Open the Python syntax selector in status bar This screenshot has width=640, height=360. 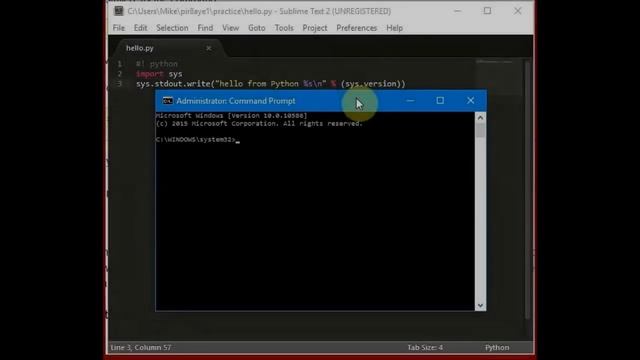pos(497,347)
